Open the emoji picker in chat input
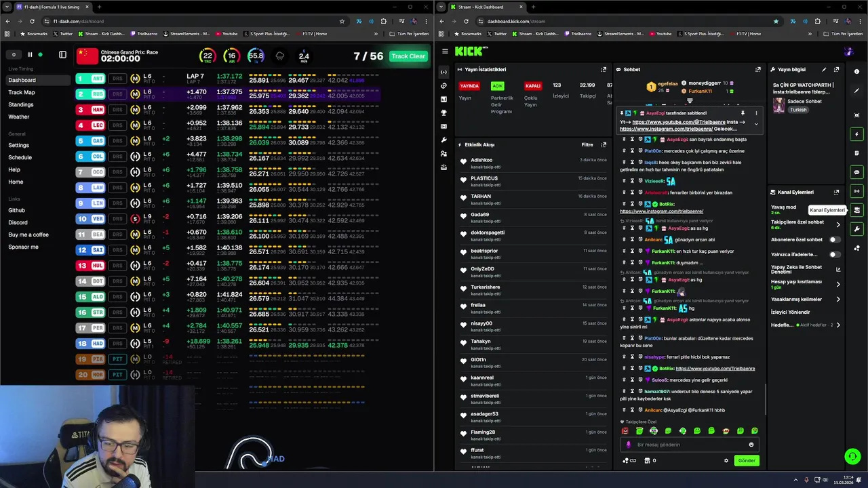868x488 pixels. [751, 445]
